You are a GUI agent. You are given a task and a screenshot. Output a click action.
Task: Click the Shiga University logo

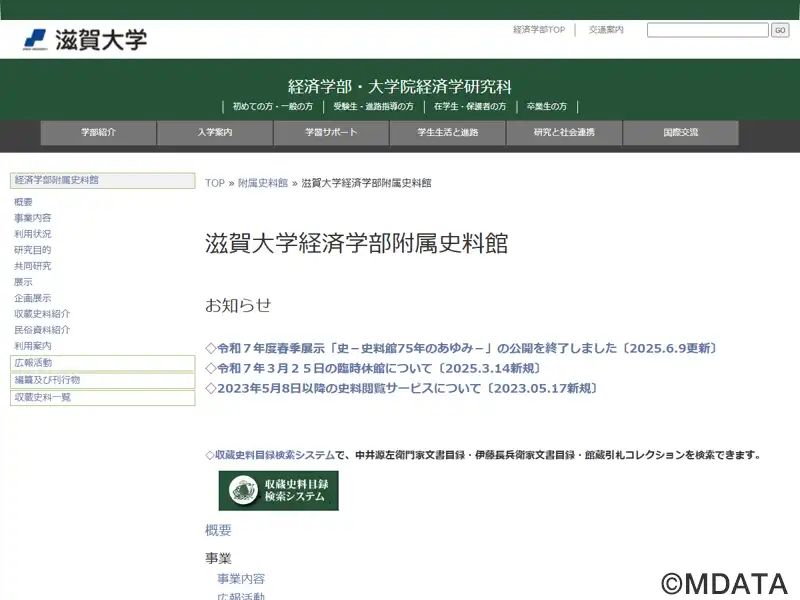(85, 40)
